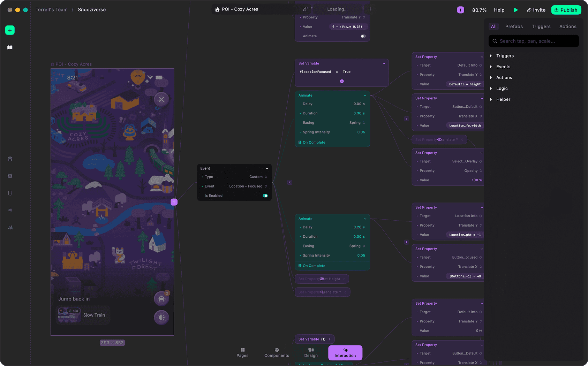
Task: Add variable with purple plus in Set Variable node
Action: click(x=342, y=81)
